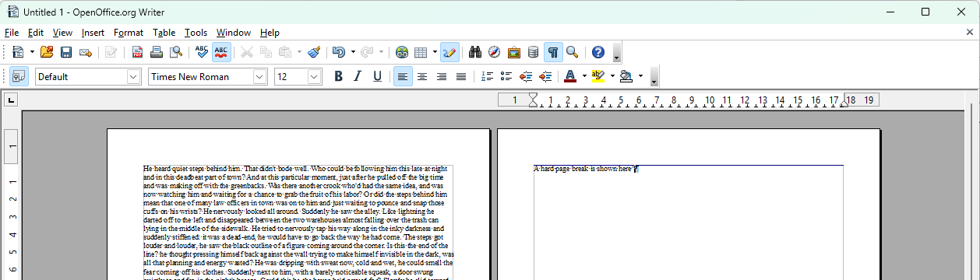Select the Format Paintbrush tool
The width and height of the screenshot is (980, 280).
pyautogui.click(x=314, y=52)
